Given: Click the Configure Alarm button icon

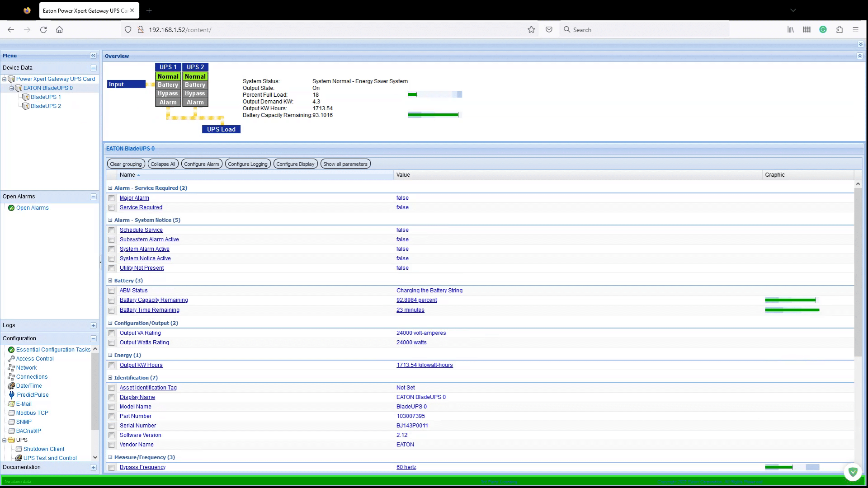Looking at the screenshot, I should [x=202, y=164].
